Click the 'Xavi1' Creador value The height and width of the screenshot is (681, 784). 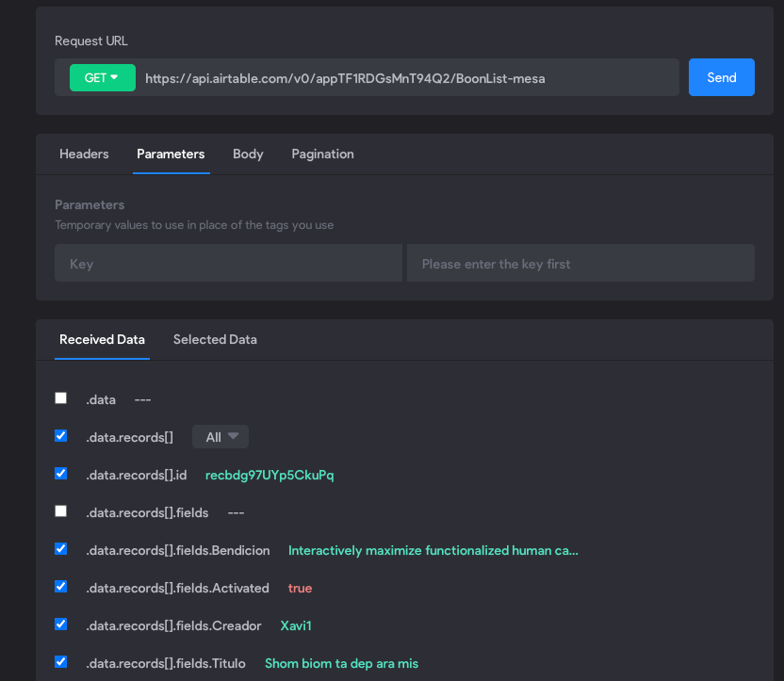296,625
